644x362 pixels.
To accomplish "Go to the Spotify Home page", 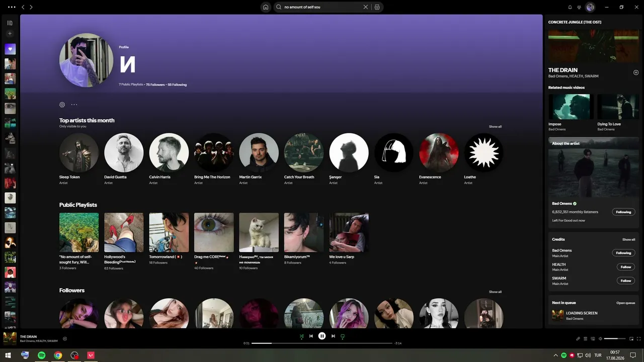I will tap(266, 7).
